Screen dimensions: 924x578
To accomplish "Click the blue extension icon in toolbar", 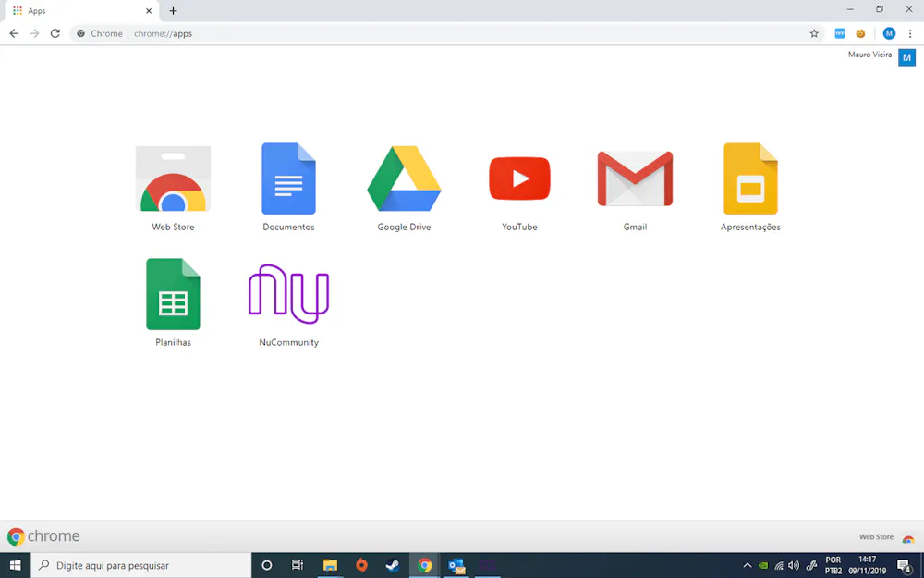I will coord(840,33).
